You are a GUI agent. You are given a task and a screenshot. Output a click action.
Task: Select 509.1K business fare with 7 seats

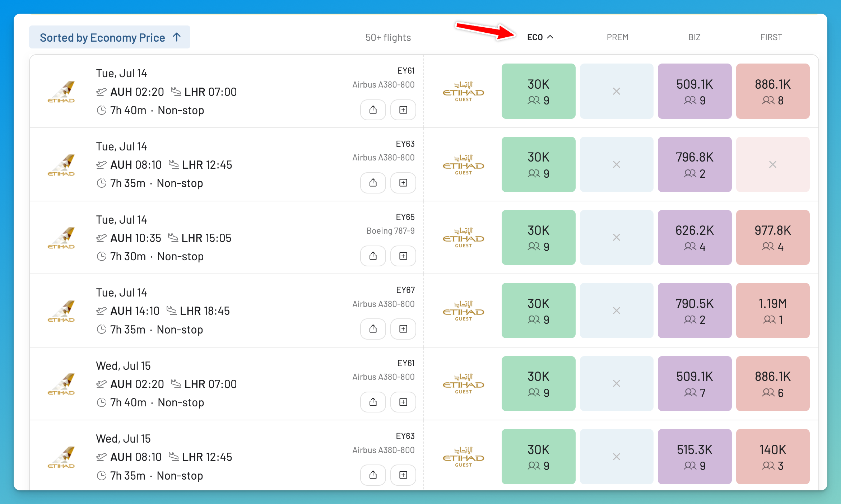point(694,383)
